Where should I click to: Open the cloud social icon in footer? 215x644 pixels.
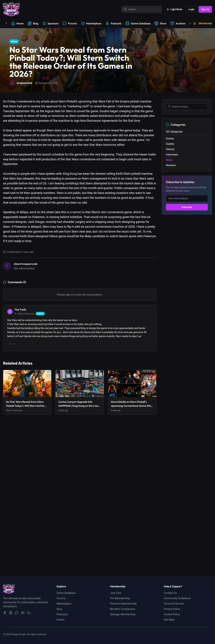coord(29,613)
